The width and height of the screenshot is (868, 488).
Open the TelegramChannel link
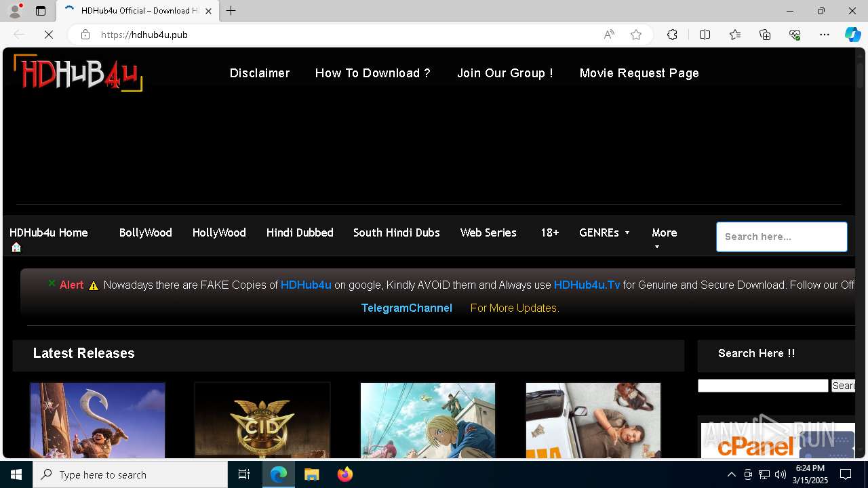click(406, 308)
